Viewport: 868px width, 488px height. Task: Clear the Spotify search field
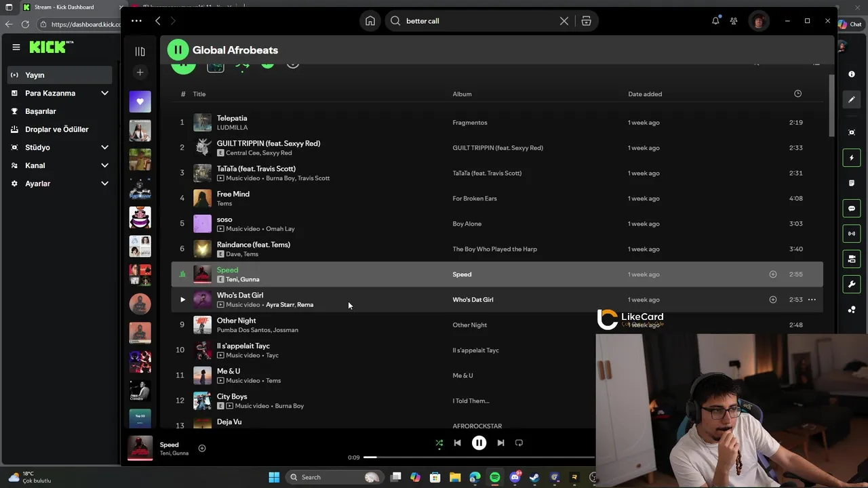click(564, 21)
